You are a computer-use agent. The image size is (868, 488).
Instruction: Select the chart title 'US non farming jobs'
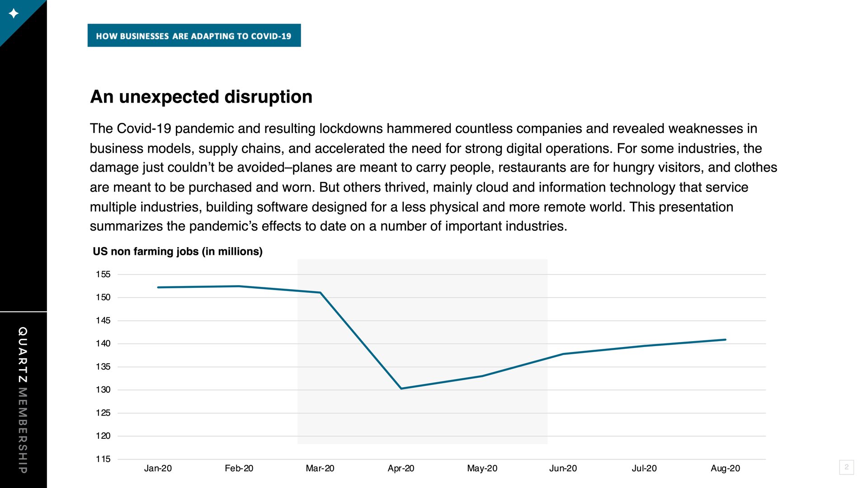click(x=178, y=251)
